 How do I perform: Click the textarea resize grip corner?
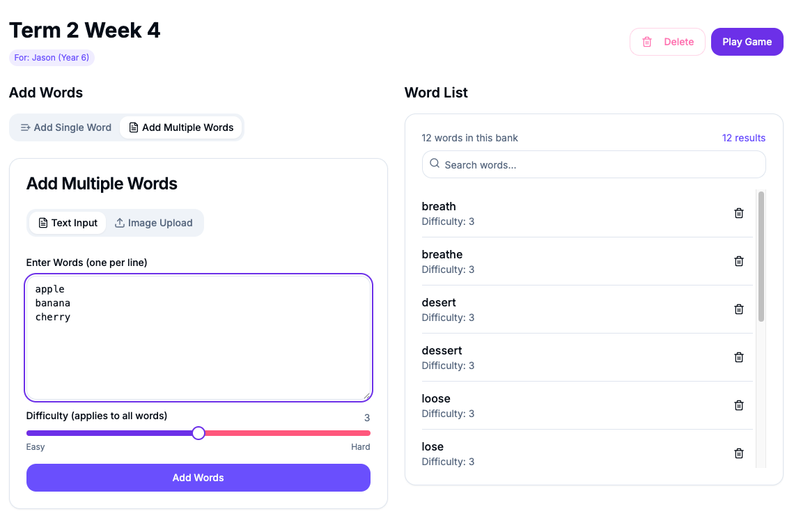[366, 396]
